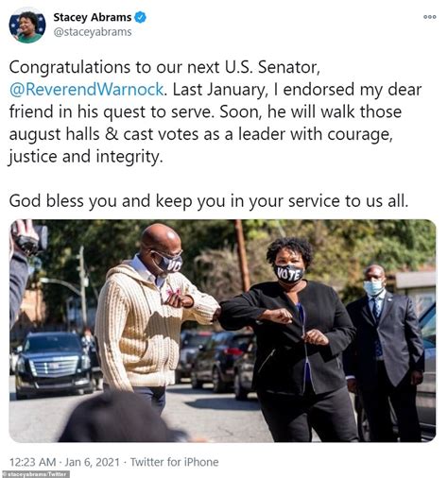Open the @ReverendWarnock mention link
The image size is (448, 478).
click(x=86, y=90)
